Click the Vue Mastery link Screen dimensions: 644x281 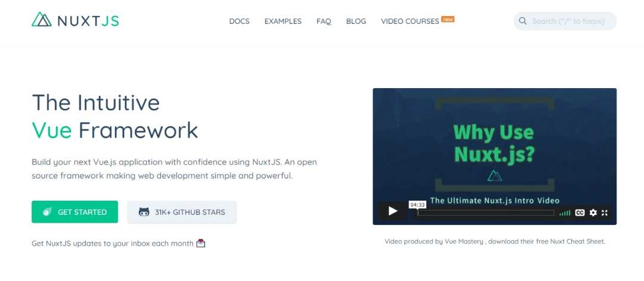465,242
